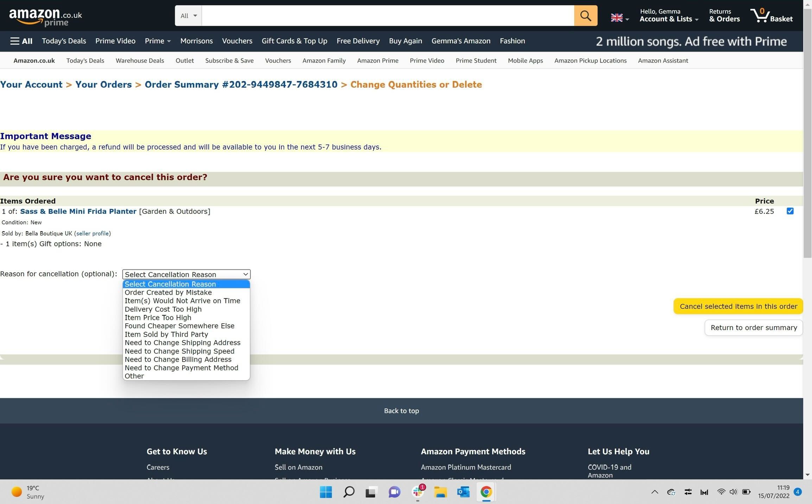Open Windows Start menu in taskbar
The image size is (812, 504).
click(x=326, y=492)
